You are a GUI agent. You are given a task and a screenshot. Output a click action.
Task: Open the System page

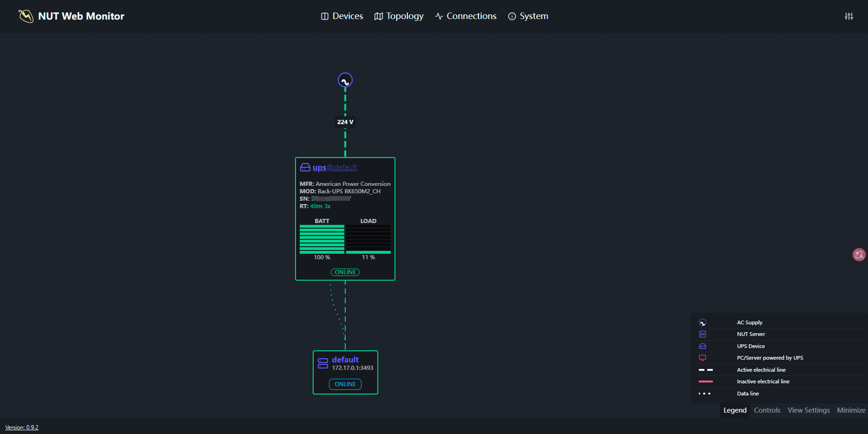(528, 16)
